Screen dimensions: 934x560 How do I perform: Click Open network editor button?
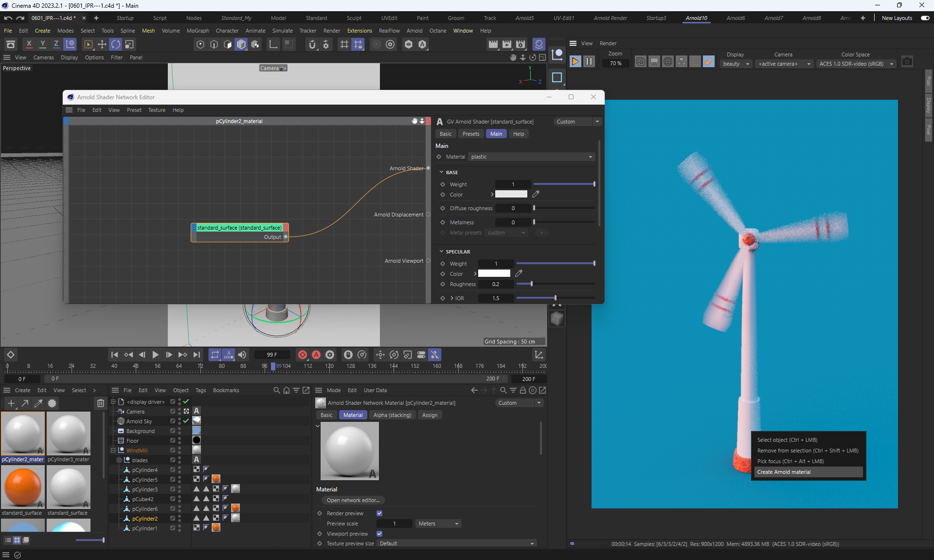tap(353, 500)
